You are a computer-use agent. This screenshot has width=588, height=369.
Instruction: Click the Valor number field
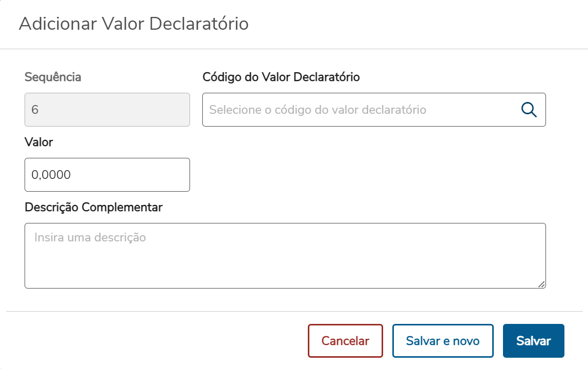(107, 175)
